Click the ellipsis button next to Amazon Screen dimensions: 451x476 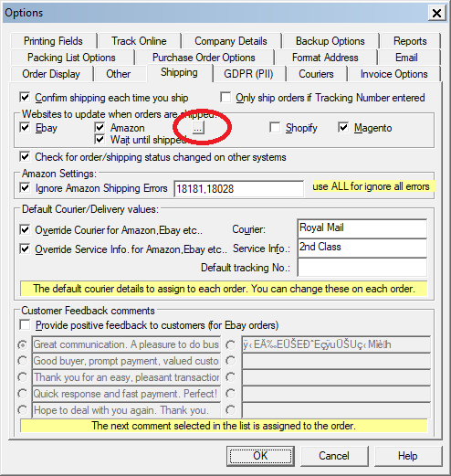point(198,128)
